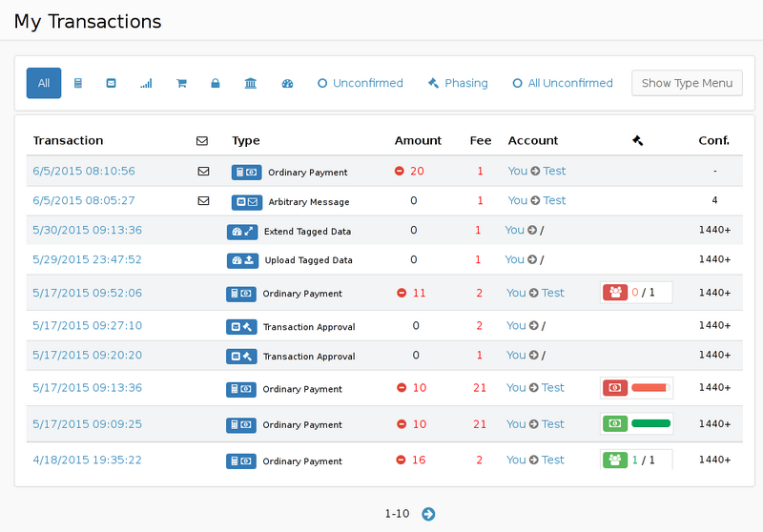Screen dimensions: 763x532
Task: Click red money phasing icon in 09:13:36 row
Action: coord(615,388)
